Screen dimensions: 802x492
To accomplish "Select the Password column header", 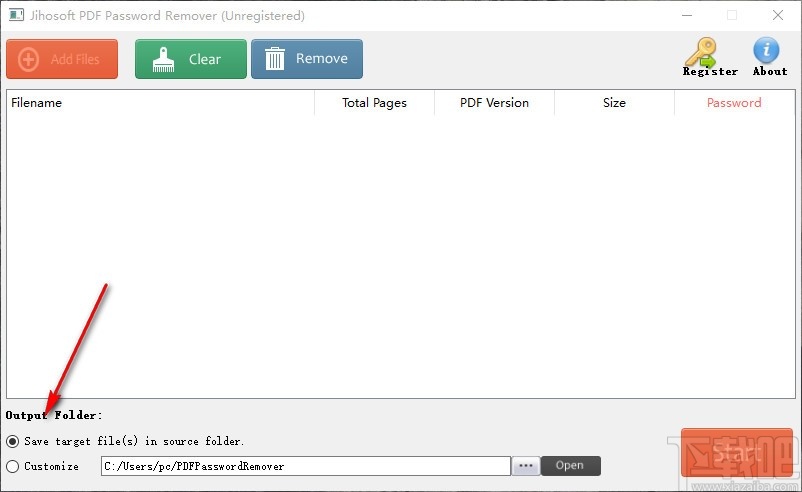I will [x=734, y=103].
